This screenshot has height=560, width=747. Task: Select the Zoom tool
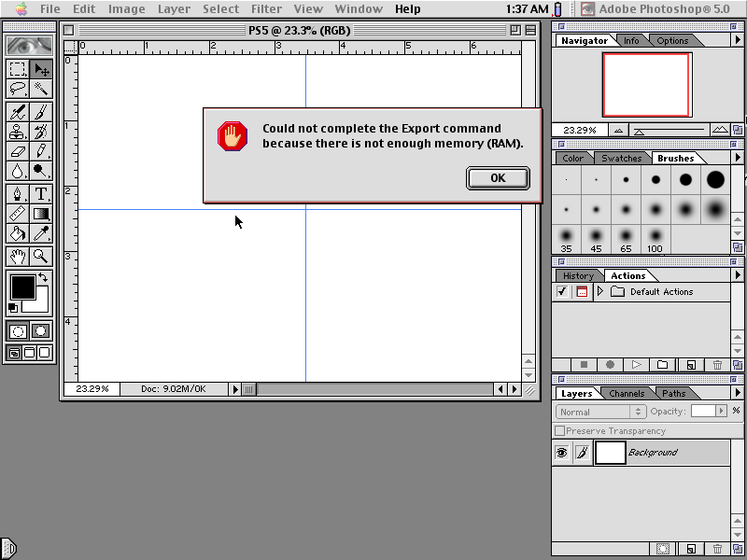[x=41, y=257]
